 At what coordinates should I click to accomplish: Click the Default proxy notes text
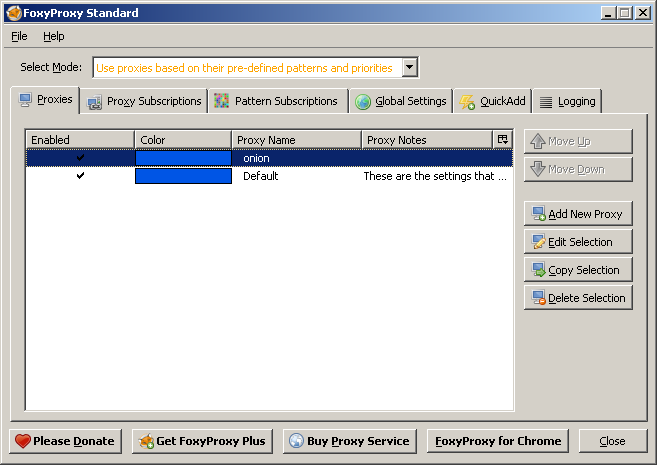(x=435, y=176)
